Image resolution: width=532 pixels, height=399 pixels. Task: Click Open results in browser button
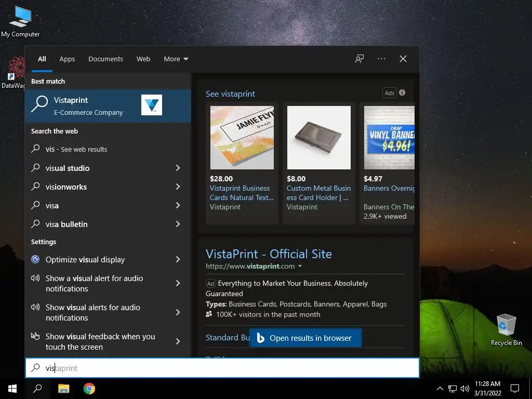pyautogui.click(x=305, y=338)
